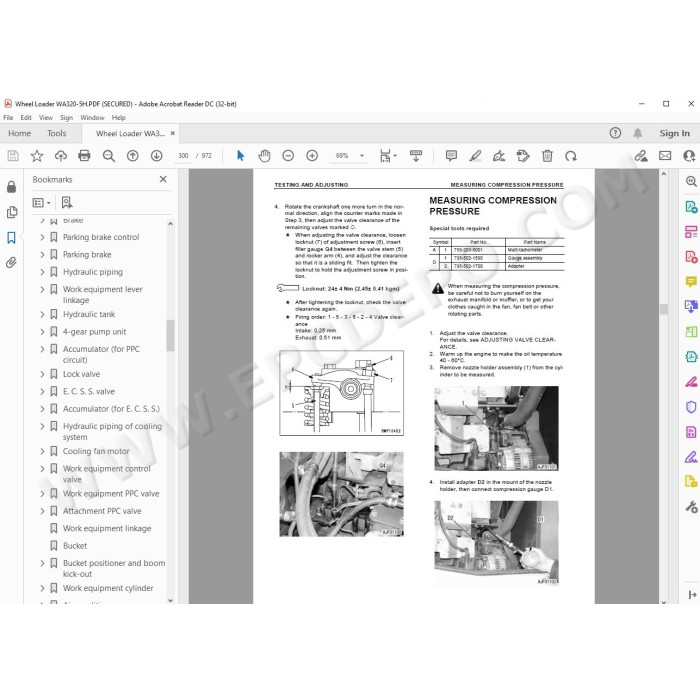Open the View menu

point(46,118)
